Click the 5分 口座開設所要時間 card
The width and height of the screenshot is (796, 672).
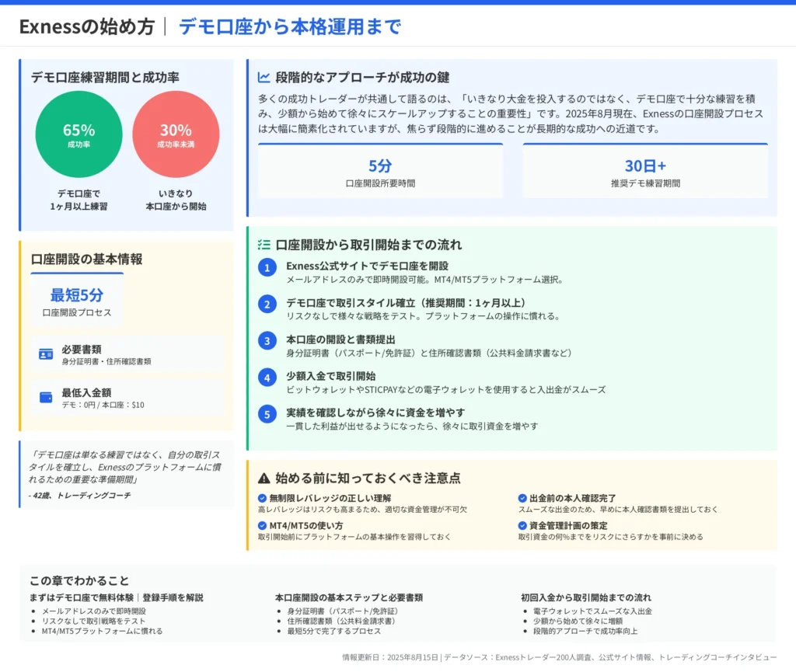(380, 170)
